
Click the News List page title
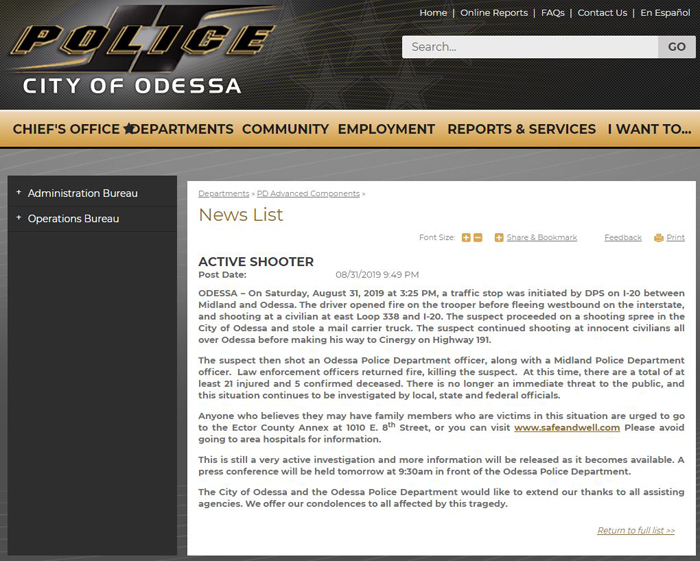(x=241, y=215)
